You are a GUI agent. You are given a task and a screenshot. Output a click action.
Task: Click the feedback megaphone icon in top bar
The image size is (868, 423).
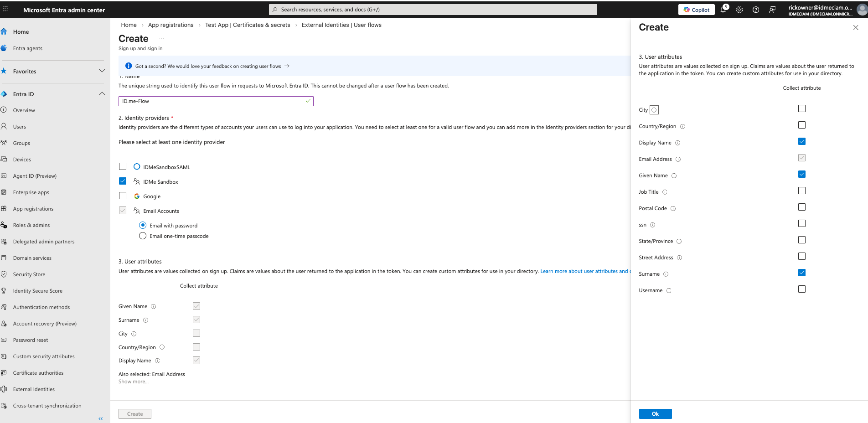(772, 9)
